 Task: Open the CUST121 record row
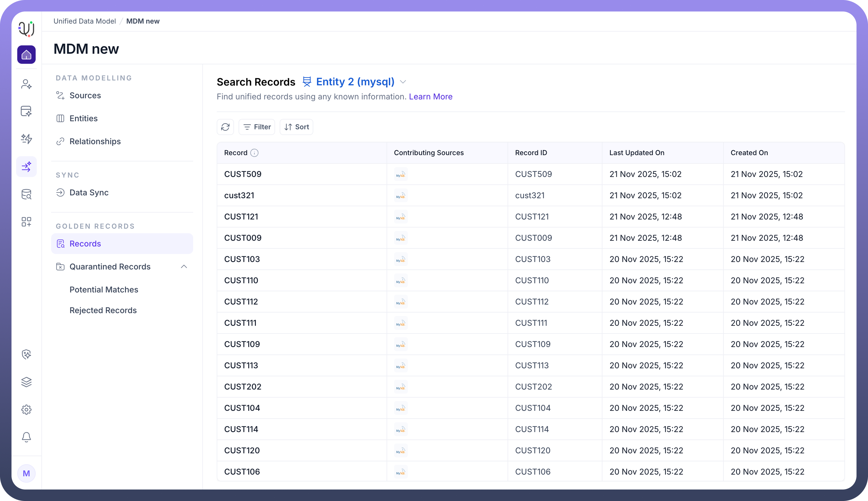(241, 217)
